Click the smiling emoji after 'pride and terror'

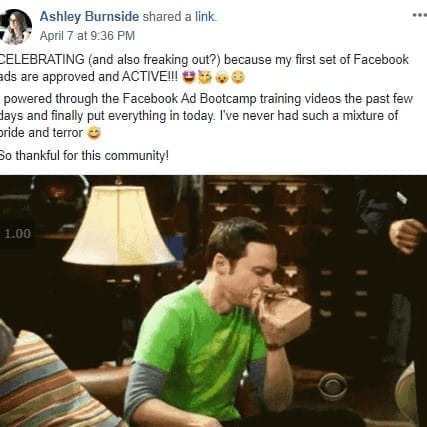(94, 133)
